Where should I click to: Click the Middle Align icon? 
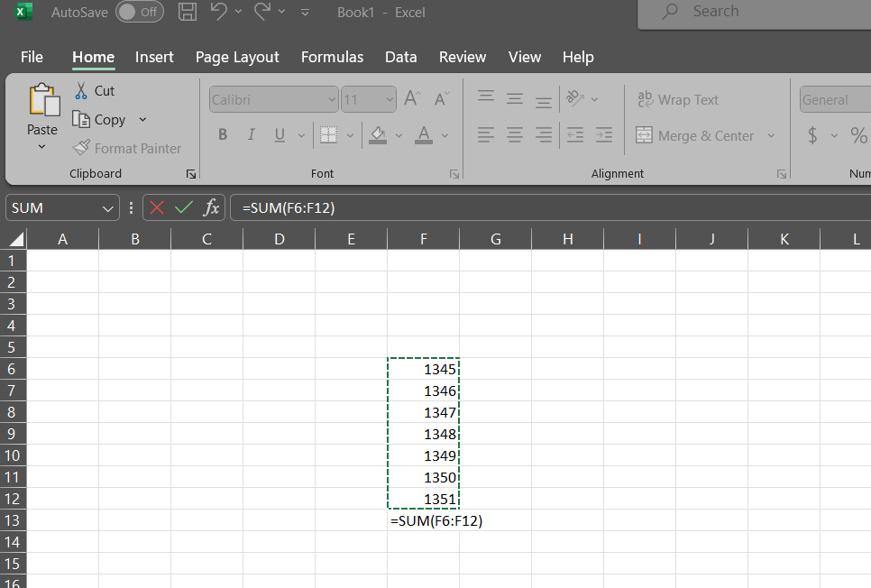point(515,99)
